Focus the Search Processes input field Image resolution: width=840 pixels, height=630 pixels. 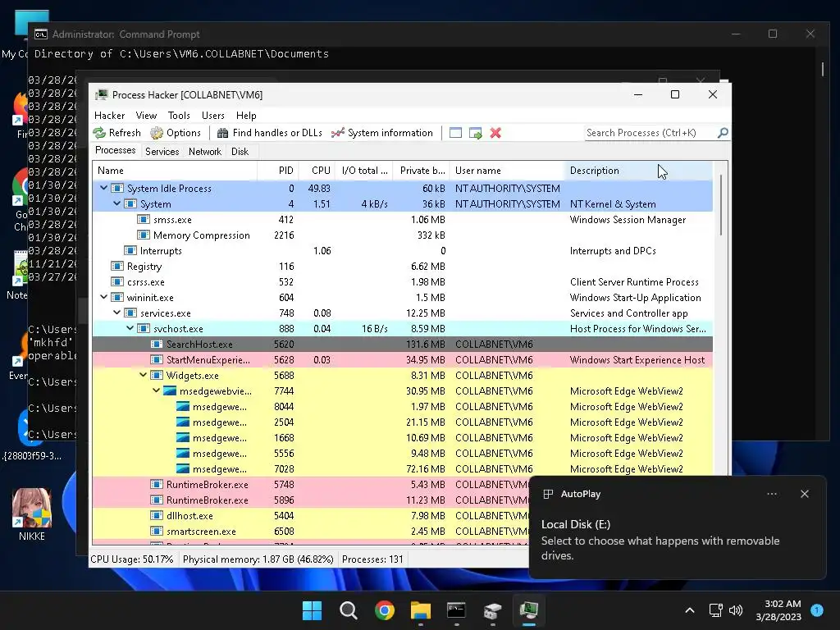tap(651, 133)
